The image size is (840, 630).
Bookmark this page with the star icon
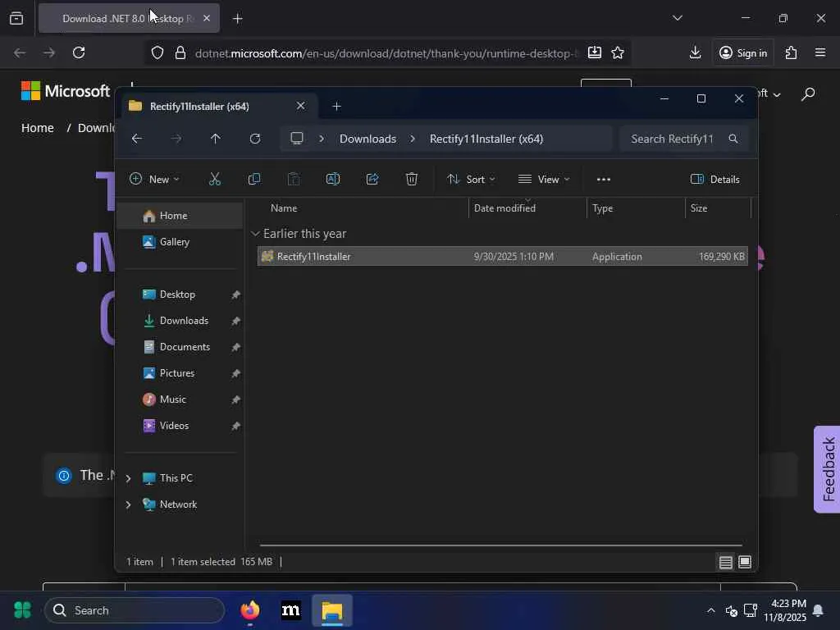pyautogui.click(x=618, y=52)
